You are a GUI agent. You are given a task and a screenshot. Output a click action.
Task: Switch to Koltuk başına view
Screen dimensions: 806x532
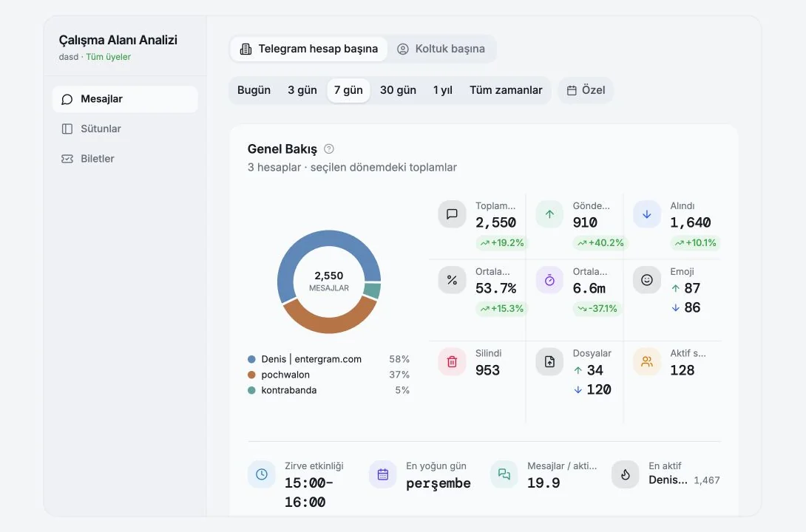coord(441,49)
